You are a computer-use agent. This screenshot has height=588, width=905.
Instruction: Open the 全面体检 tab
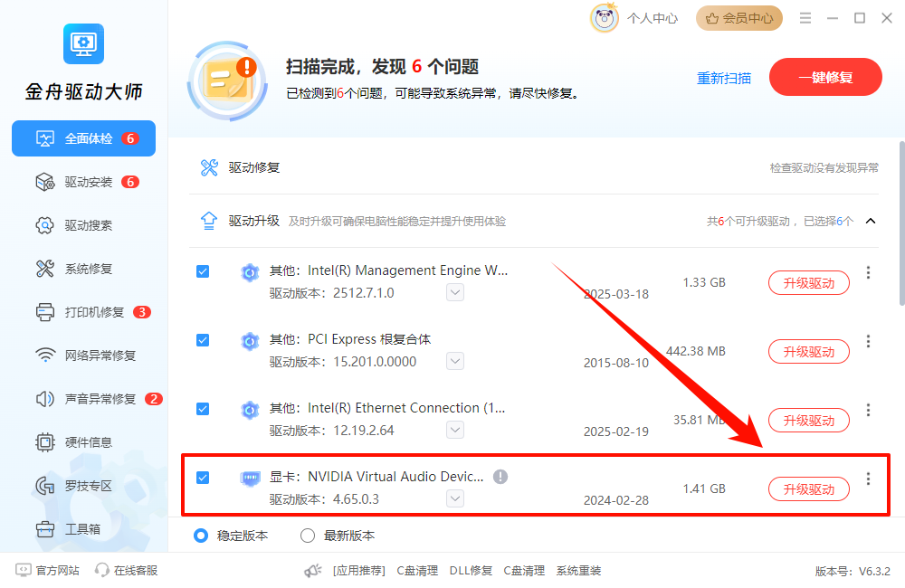coord(83,138)
